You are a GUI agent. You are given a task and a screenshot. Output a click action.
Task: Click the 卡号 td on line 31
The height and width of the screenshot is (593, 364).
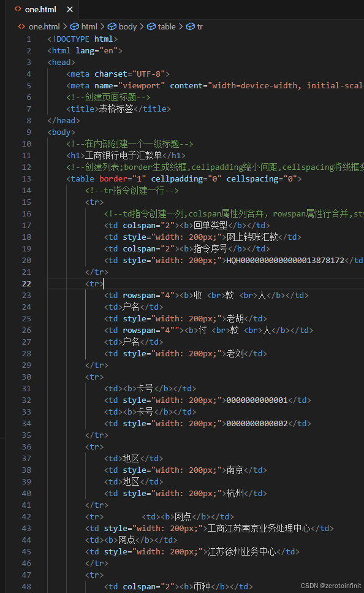pos(150,389)
